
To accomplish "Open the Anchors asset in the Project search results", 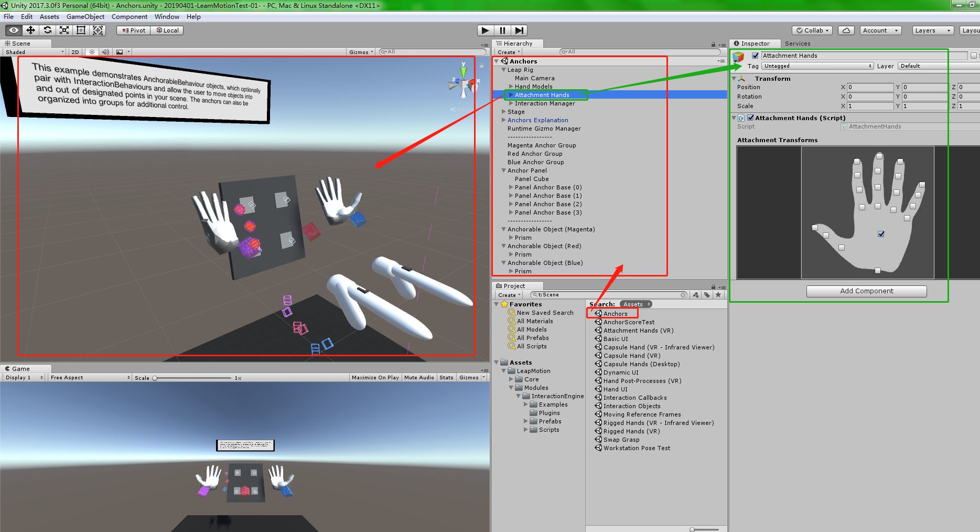I will [616, 313].
